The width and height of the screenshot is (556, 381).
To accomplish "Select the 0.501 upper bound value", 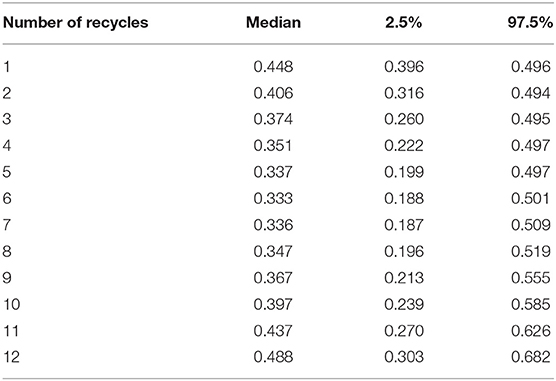I will [530, 199].
